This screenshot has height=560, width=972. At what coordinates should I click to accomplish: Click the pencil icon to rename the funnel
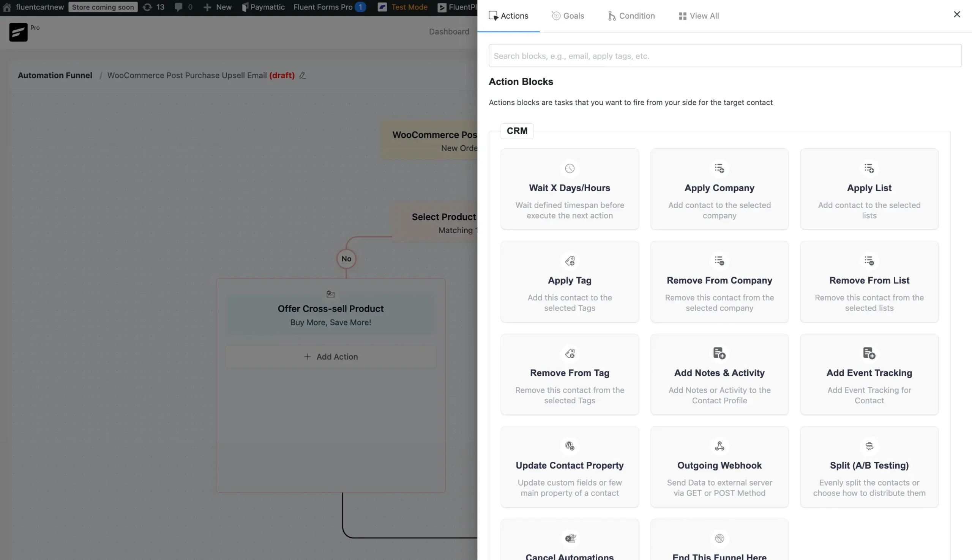pos(303,76)
